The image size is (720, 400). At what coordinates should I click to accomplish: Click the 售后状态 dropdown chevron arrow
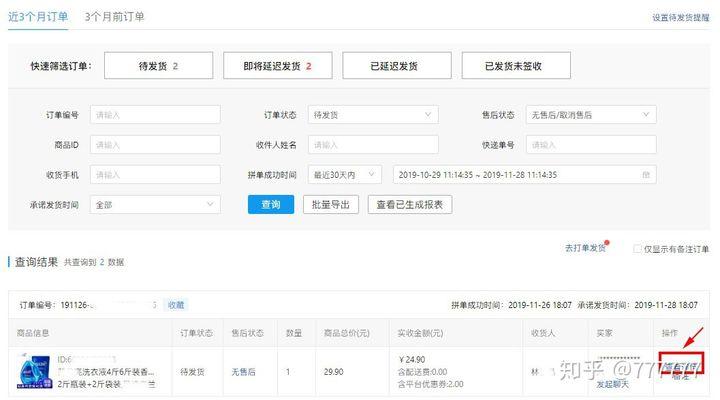point(646,114)
